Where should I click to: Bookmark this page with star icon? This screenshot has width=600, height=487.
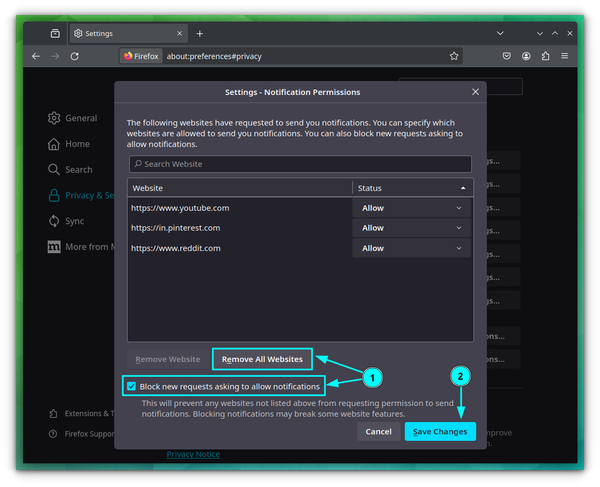coord(454,56)
